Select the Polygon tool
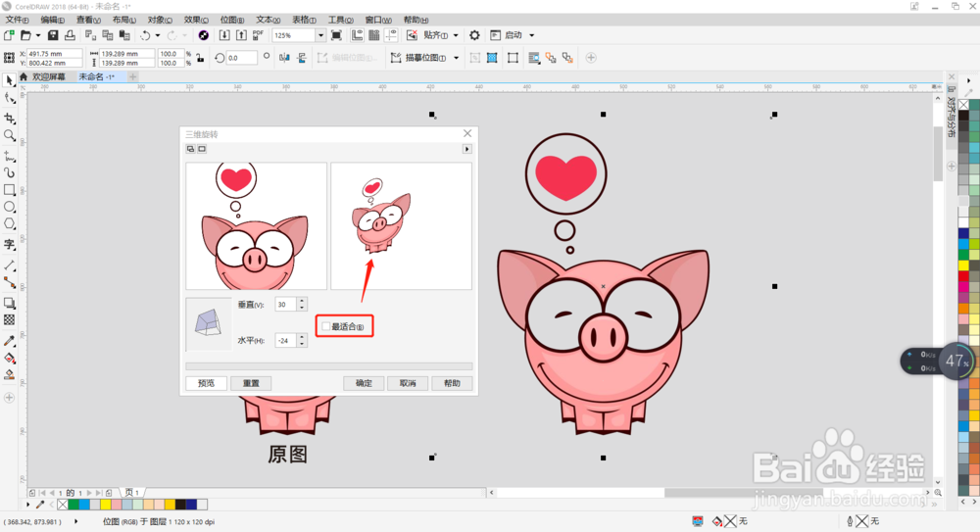Viewport: 980px width, 532px height. click(10, 223)
